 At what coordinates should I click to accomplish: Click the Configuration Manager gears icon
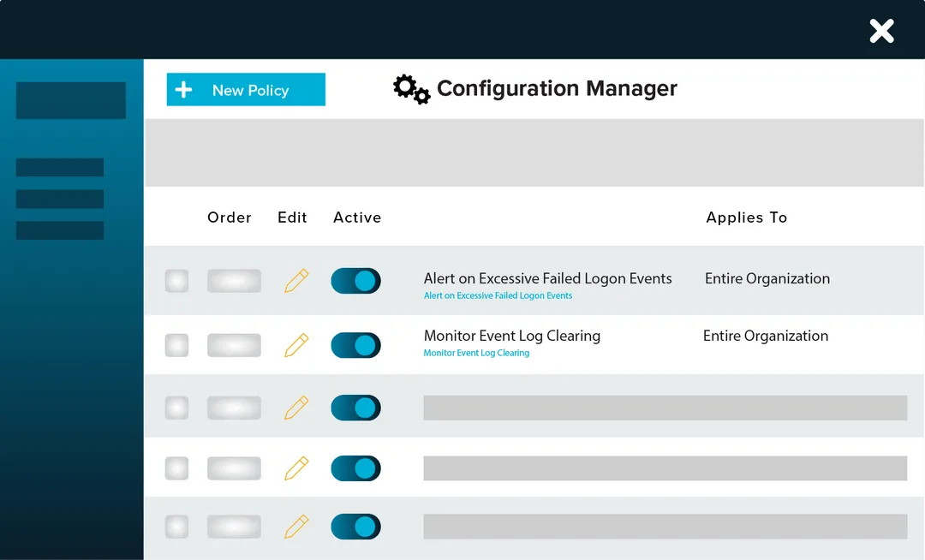[412, 89]
